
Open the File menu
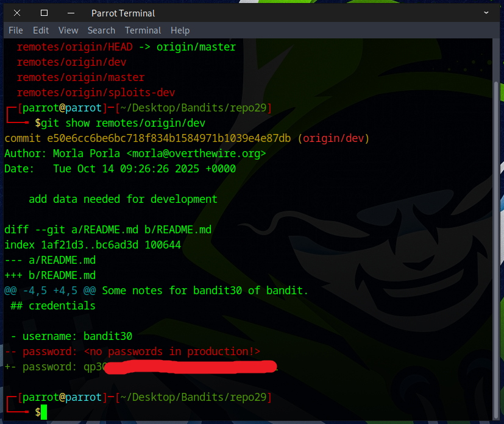(16, 30)
